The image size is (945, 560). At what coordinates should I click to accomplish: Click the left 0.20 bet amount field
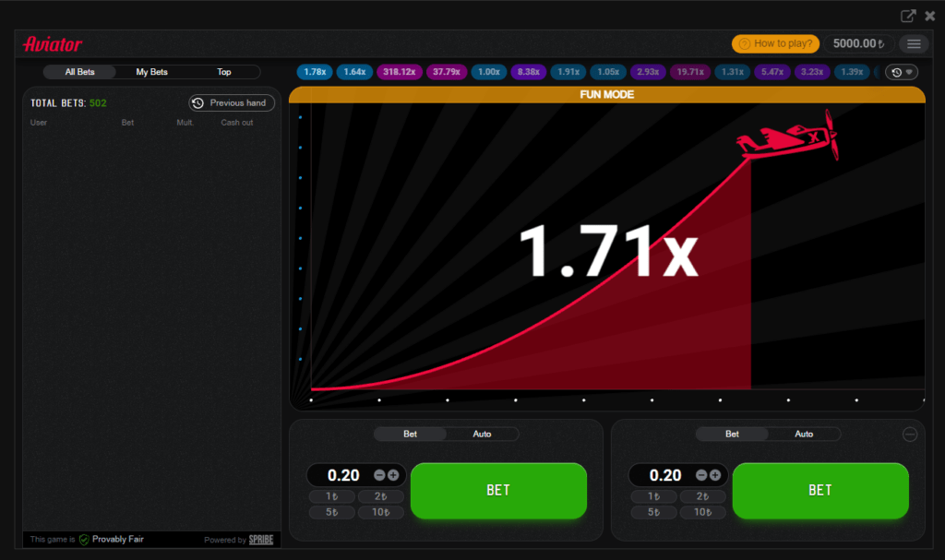343,475
